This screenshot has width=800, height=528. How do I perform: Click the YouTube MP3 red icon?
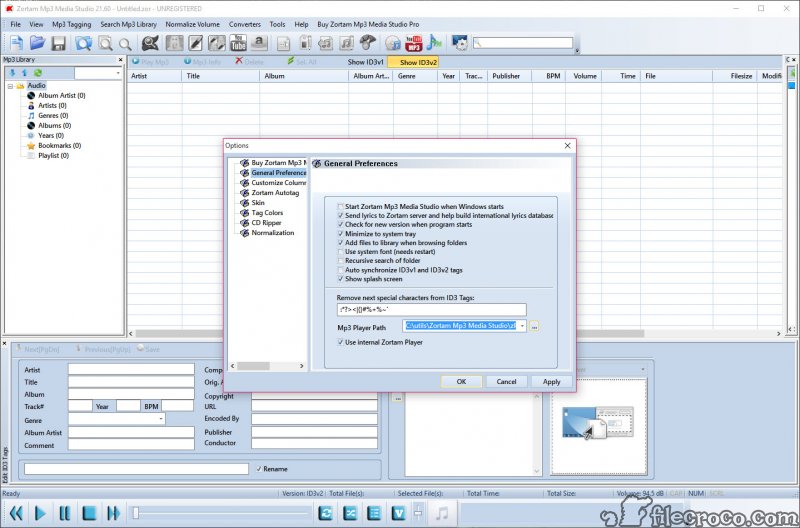[413, 43]
